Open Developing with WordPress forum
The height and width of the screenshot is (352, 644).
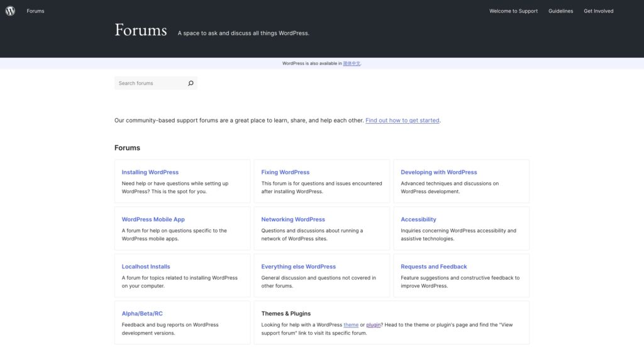pos(438,172)
